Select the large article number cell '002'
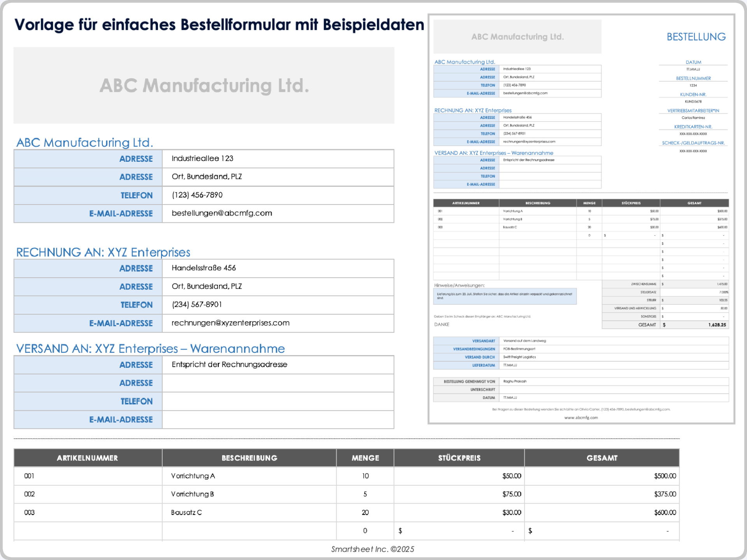 pos(88,494)
